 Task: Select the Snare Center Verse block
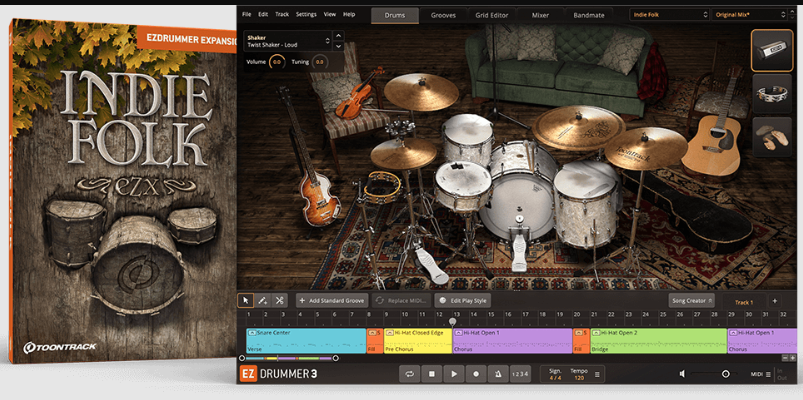306,341
